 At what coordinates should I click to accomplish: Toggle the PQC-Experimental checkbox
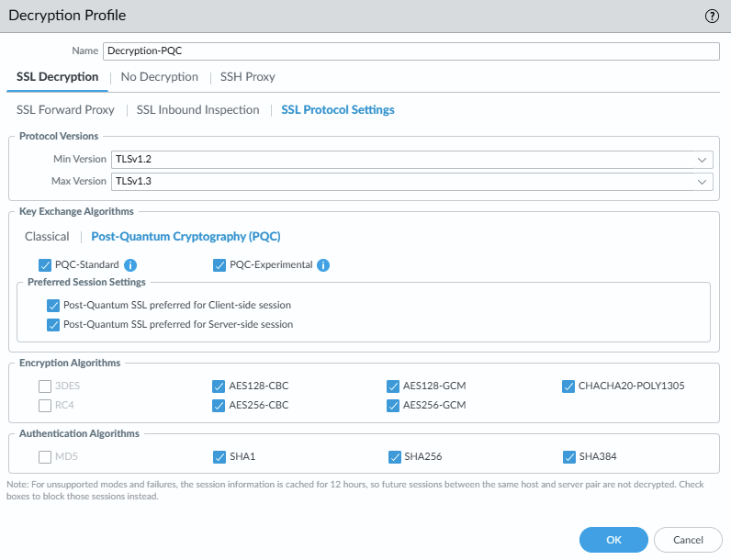pyautogui.click(x=219, y=265)
